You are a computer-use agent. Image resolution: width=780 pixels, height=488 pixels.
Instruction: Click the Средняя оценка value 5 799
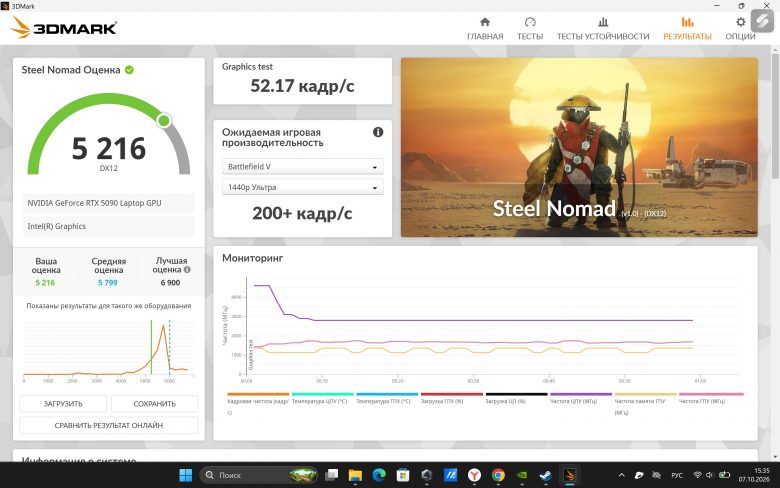[107, 283]
